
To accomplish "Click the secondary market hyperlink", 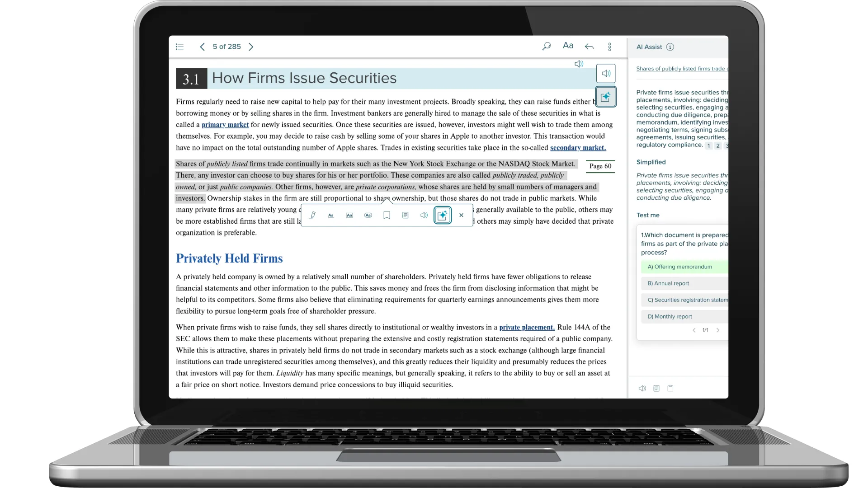I will 576,147.
